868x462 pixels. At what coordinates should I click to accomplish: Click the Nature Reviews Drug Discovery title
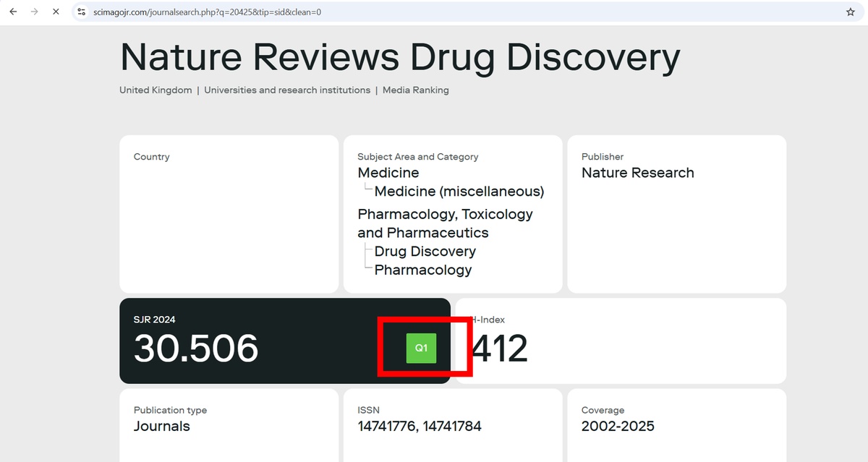pos(399,57)
